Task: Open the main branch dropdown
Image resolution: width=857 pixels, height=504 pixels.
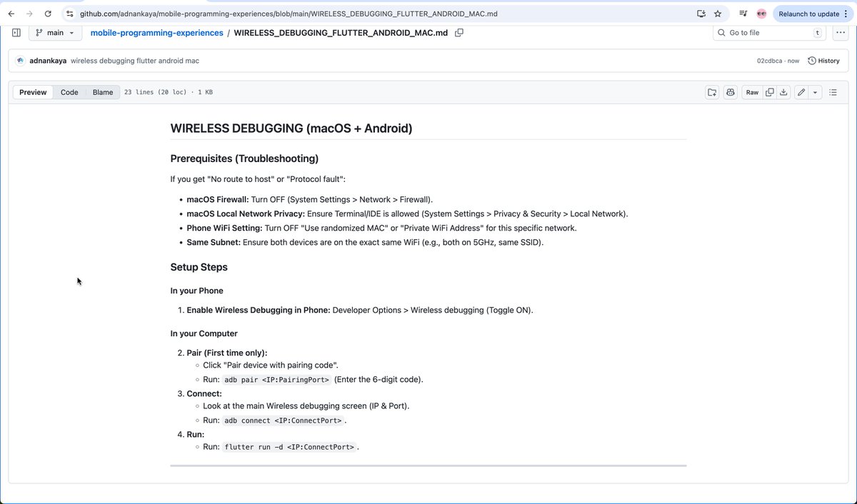Action: pos(56,33)
